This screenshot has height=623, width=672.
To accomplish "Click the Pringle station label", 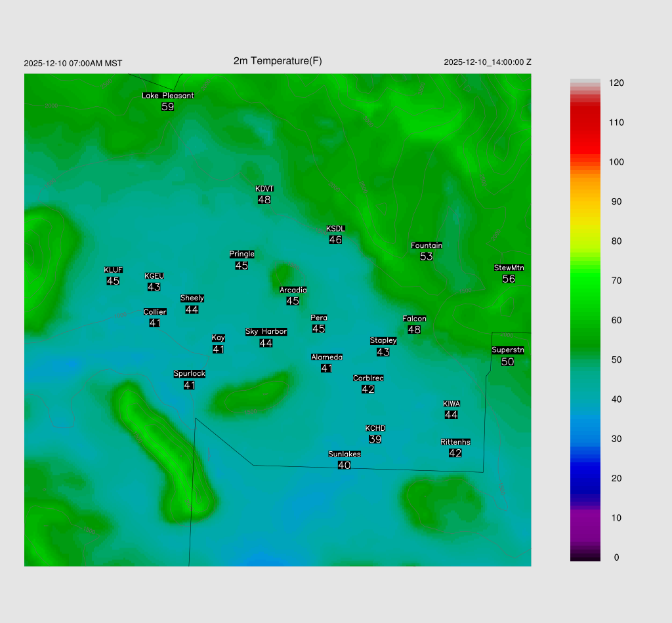I will coord(241,254).
